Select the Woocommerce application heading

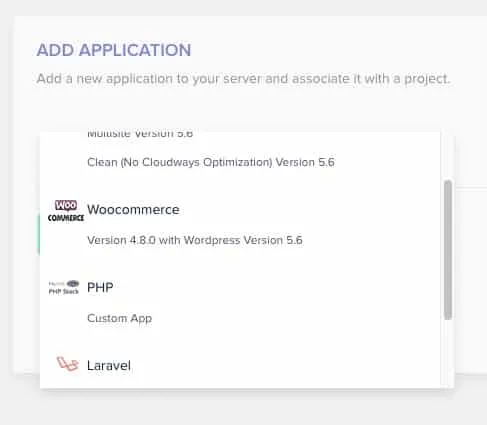click(133, 210)
